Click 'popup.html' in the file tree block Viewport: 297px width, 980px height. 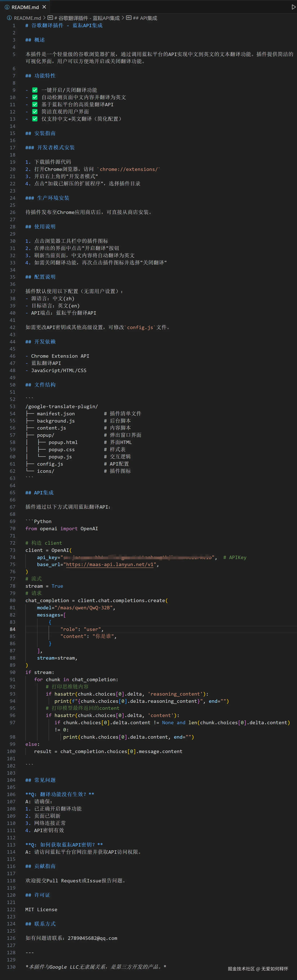pos(63,442)
